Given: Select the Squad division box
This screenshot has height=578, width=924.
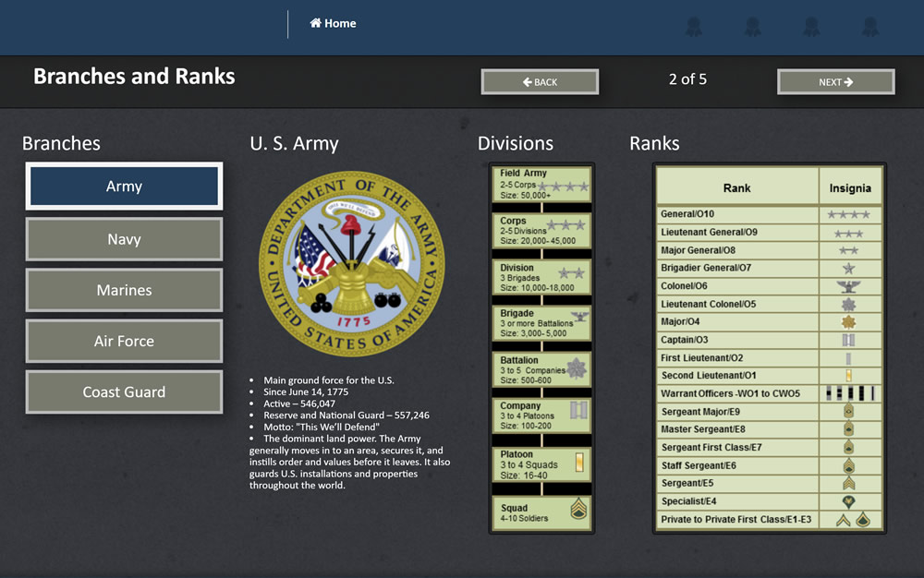Looking at the screenshot, I should pos(541,512).
